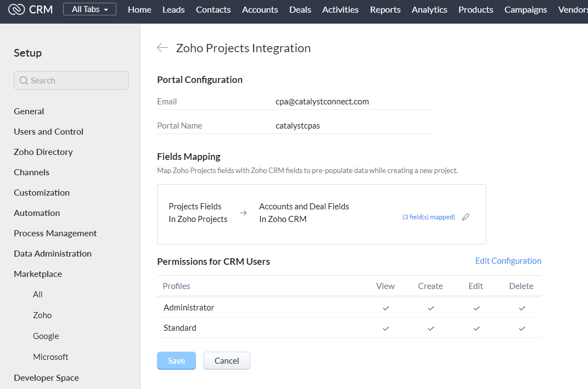This screenshot has width=588, height=389.
Task: Open the All Tabs dropdown
Action: click(89, 9)
